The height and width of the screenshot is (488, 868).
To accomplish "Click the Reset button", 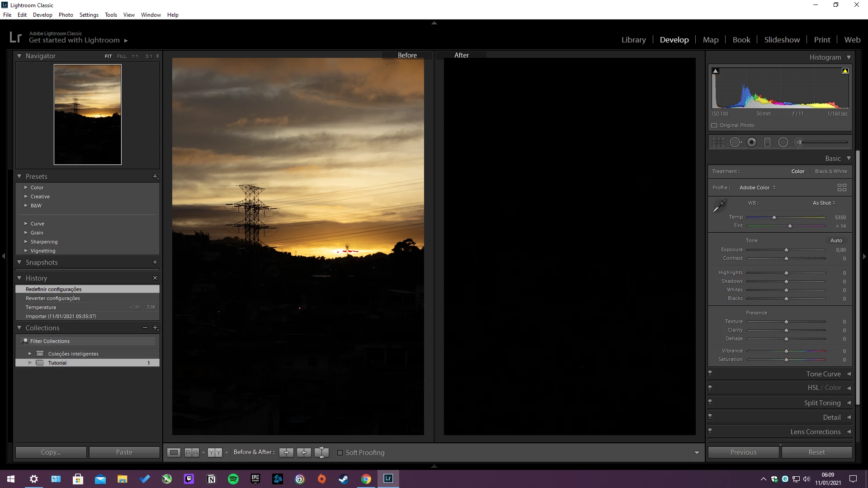I will [816, 452].
